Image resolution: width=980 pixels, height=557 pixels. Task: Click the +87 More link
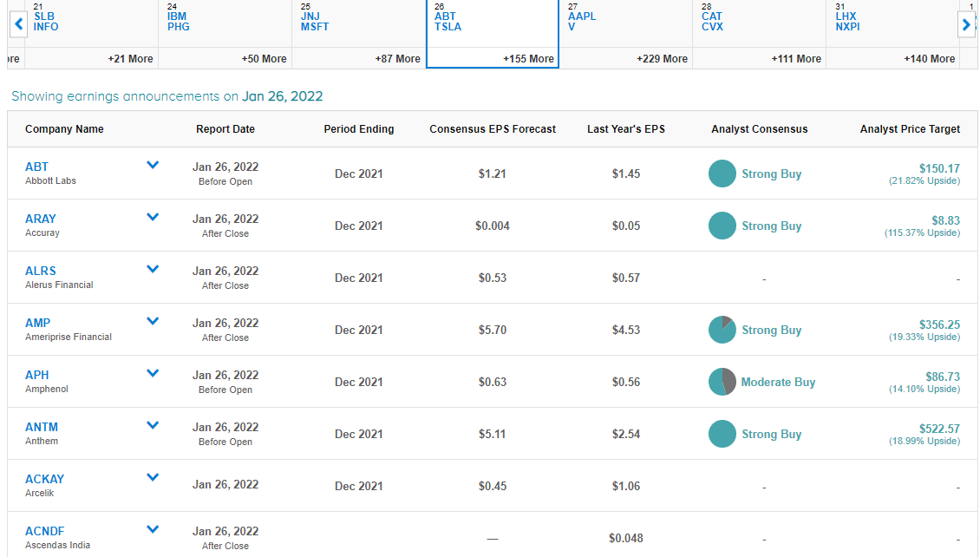point(397,59)
